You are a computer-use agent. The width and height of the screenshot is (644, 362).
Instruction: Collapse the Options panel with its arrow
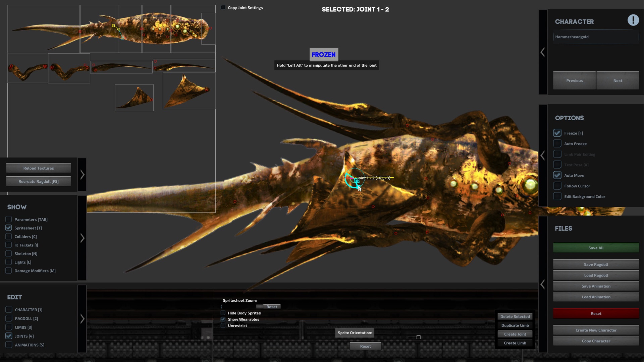(543, 156)
